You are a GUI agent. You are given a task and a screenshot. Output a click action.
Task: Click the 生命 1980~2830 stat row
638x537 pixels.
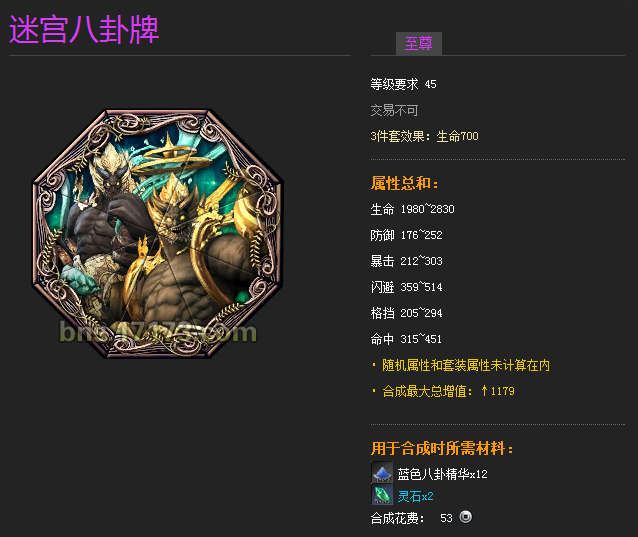click(412, 210)
